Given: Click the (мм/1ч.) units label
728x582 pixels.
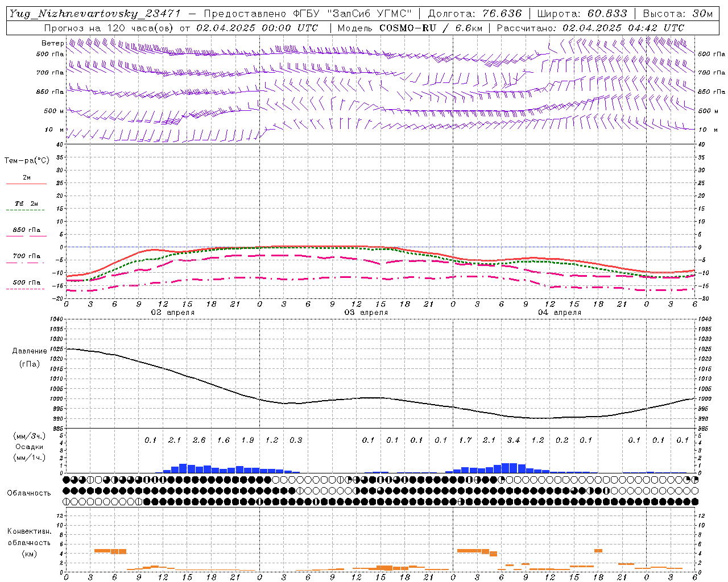Looking at the screenshot, I should coord(29,458).
